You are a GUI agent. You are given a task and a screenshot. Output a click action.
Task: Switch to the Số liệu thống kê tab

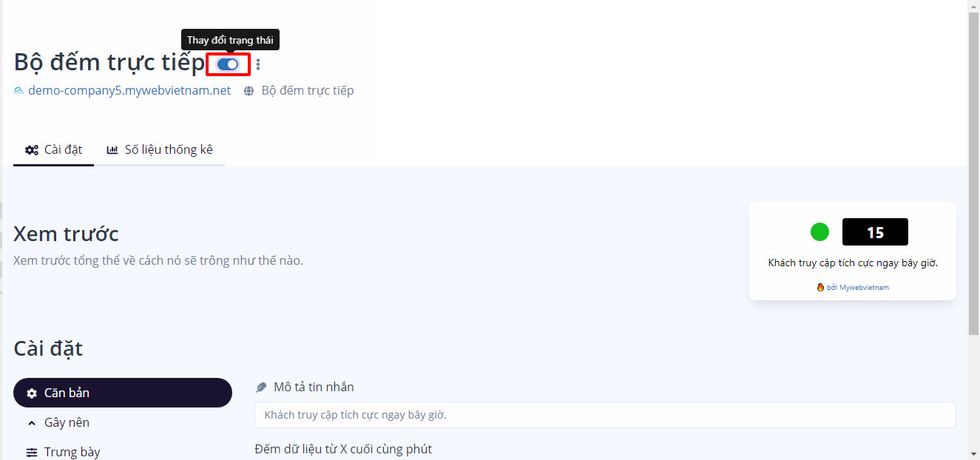tap(160, 149)
